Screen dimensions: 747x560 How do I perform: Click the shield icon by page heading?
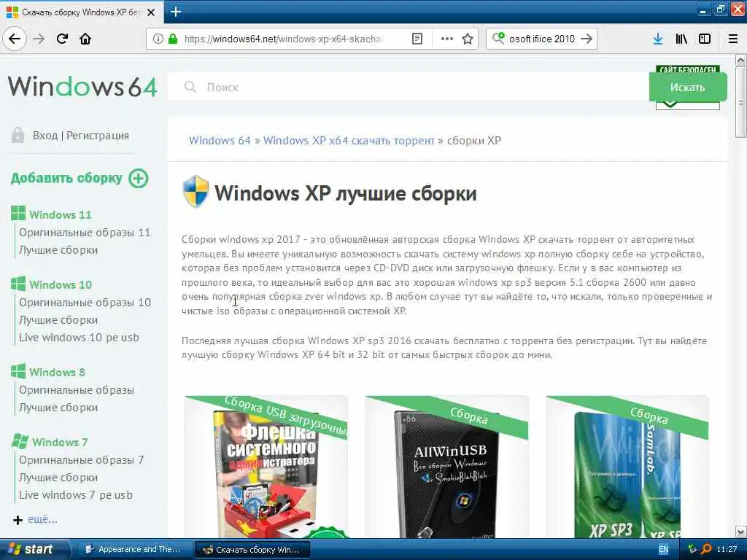[196, 192]
